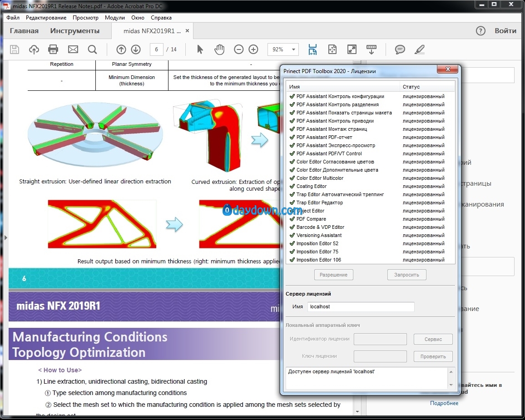Screen dimensions: 525x420
Task: Select PDF Assistant Контроль разделения row
Action: 370,104
